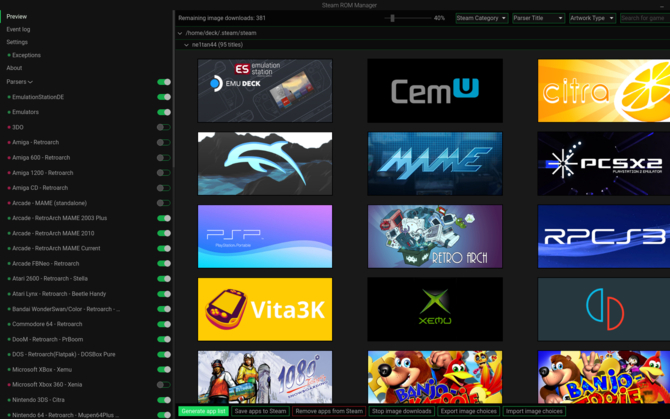Select the MAME artwork tile
670x419 pixels.
tap(435, 164)
